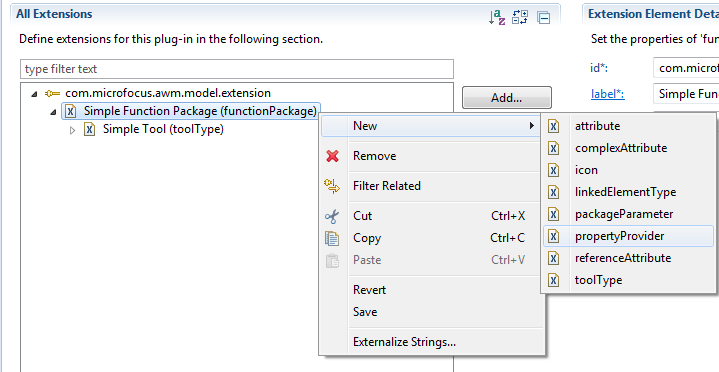Click the Simple Tool element icon
Viewport: 719px width, 372px height.
pos(90,129)
